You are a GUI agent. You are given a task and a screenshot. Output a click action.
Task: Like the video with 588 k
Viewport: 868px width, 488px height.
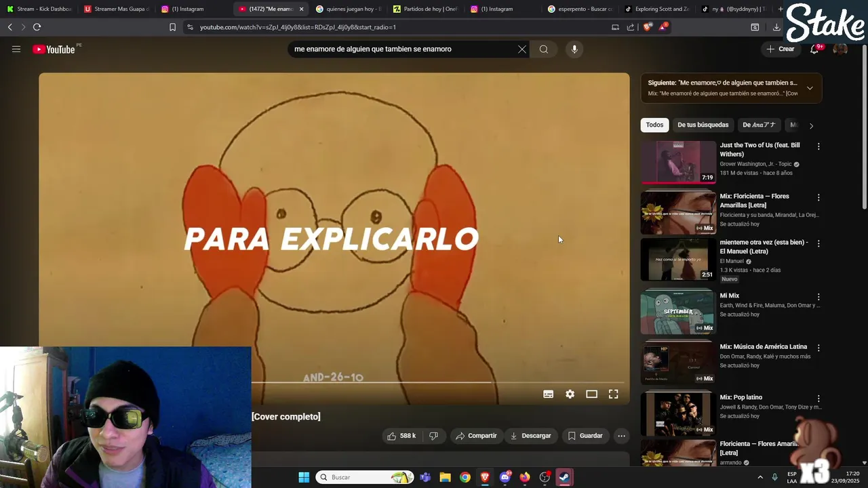pos(401,436)
